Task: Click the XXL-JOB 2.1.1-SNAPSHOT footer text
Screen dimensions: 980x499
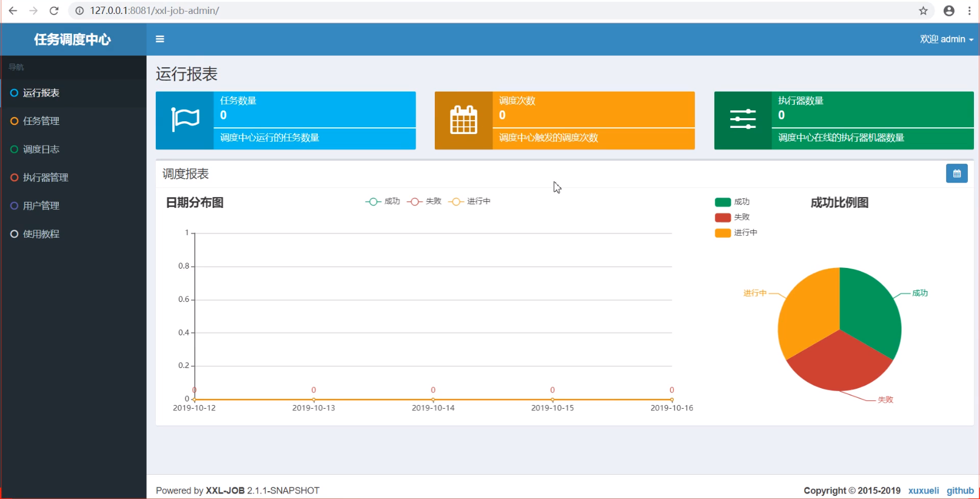Action: point(263,491)
